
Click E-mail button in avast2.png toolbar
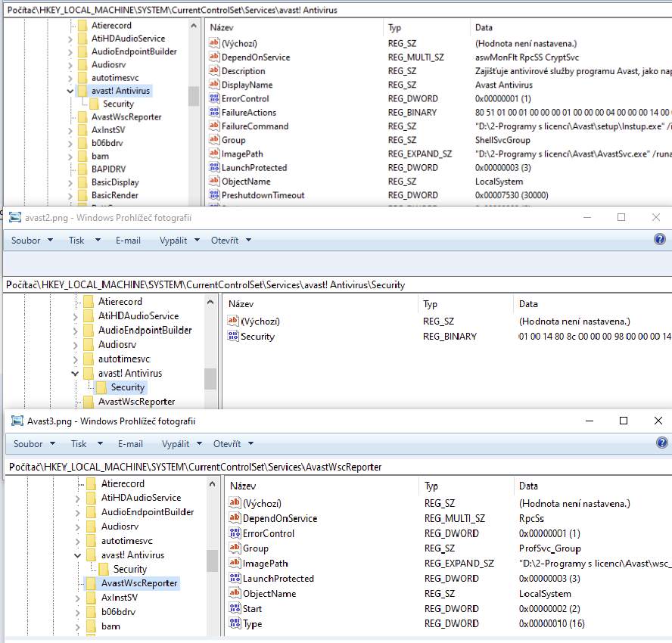[128, 241]
